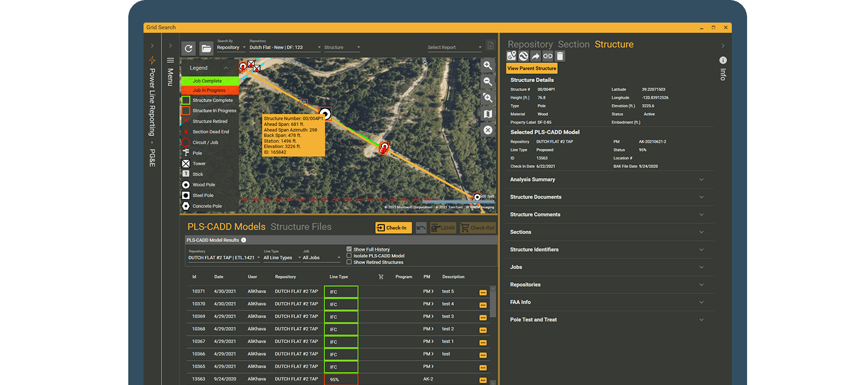Open the ellipsis menu for row 13563
This screenshot has height=385, width=868.
483,380
